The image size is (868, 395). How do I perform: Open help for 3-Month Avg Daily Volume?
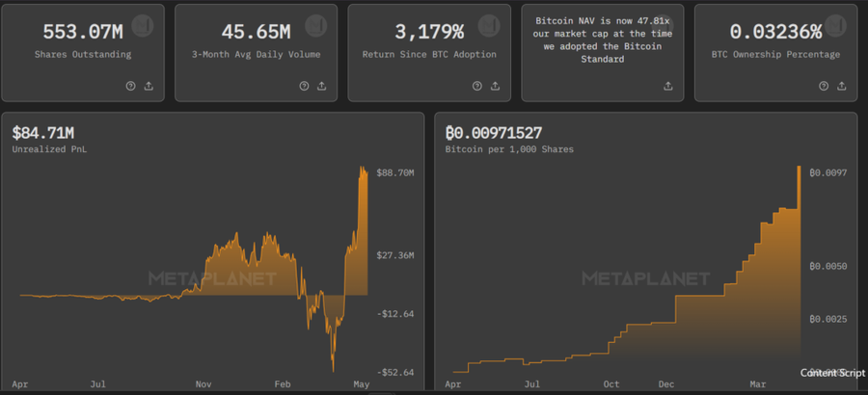click(x=304, y=86)
